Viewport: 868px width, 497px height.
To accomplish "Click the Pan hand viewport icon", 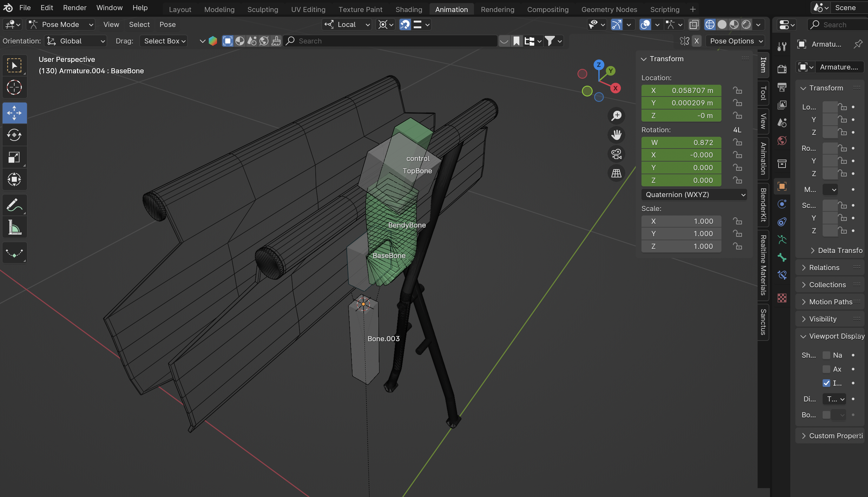I will (616, 135).
